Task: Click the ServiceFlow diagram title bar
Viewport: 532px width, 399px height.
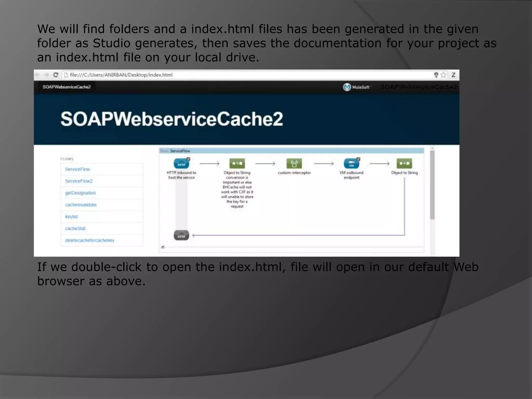Action: click(x=291, y=151)
